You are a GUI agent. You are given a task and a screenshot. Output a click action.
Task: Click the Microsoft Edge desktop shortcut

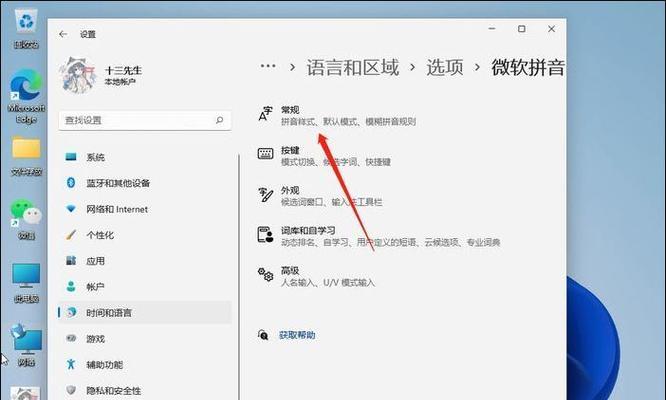[26, 96]
